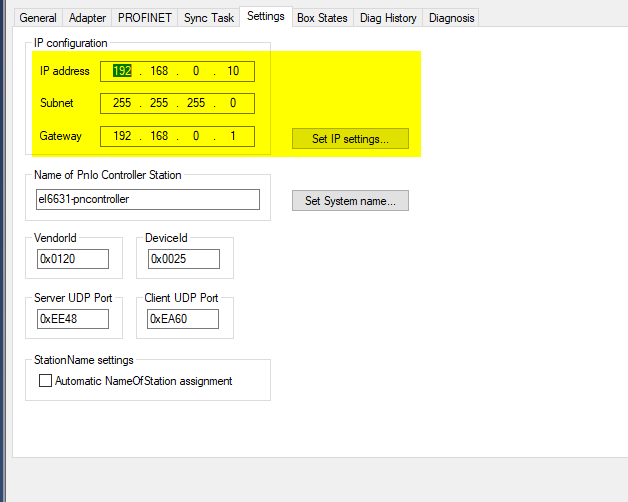628x502 pixels.
Task: Click the Settings tab
Action: click(265, 17)
